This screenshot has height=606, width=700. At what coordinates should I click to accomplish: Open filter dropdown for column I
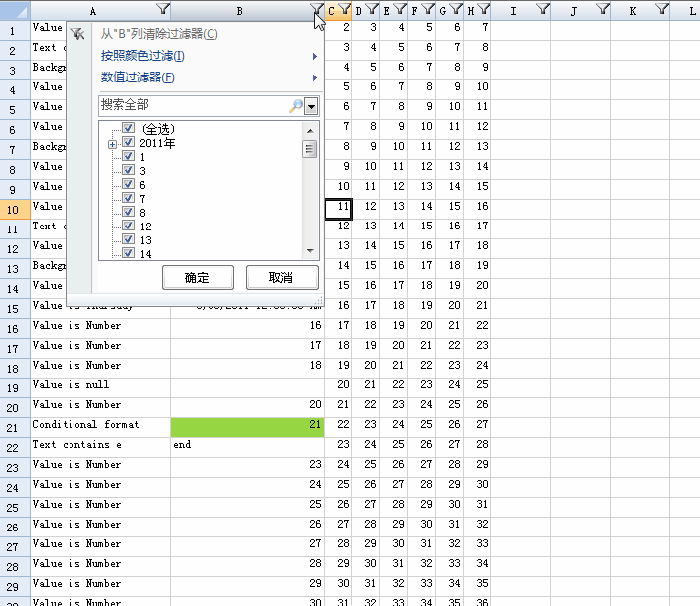click(x=543, y=9)
